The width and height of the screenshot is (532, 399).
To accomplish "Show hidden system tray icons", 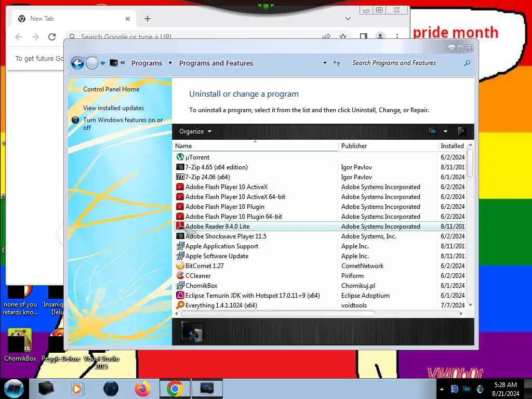I will (442, 389).
